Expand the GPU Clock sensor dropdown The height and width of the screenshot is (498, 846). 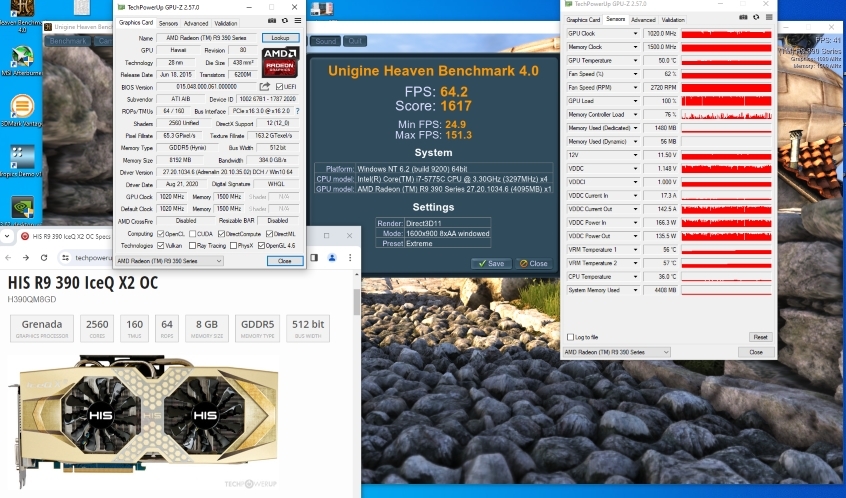[635, 33]
